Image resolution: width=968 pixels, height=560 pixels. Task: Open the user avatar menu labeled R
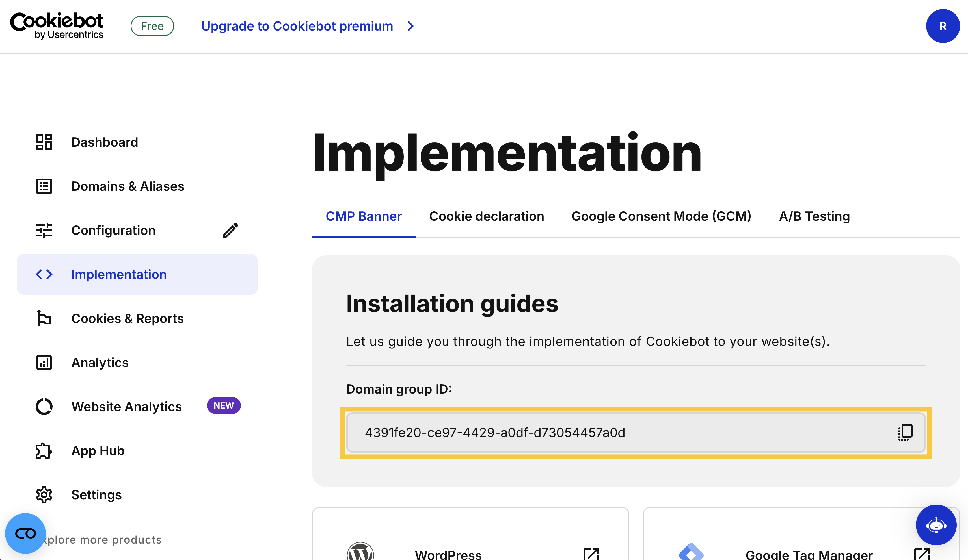(943, 26)
